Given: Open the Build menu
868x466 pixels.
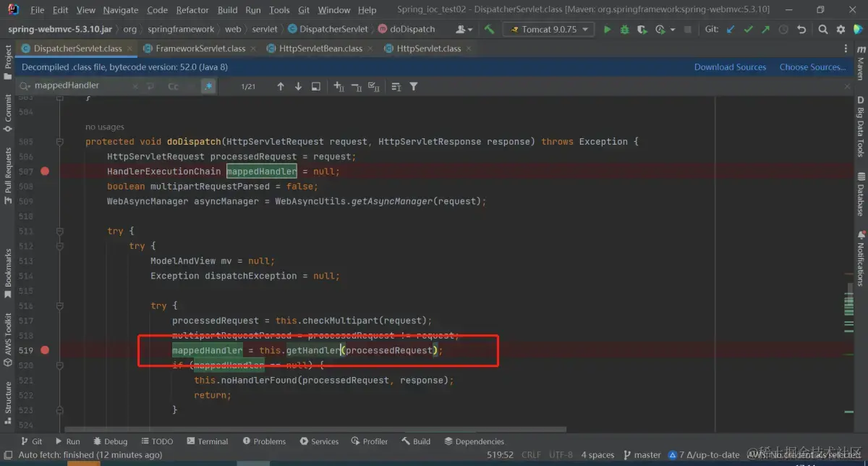Looking at the screenshot, I should tap(227, 10).
